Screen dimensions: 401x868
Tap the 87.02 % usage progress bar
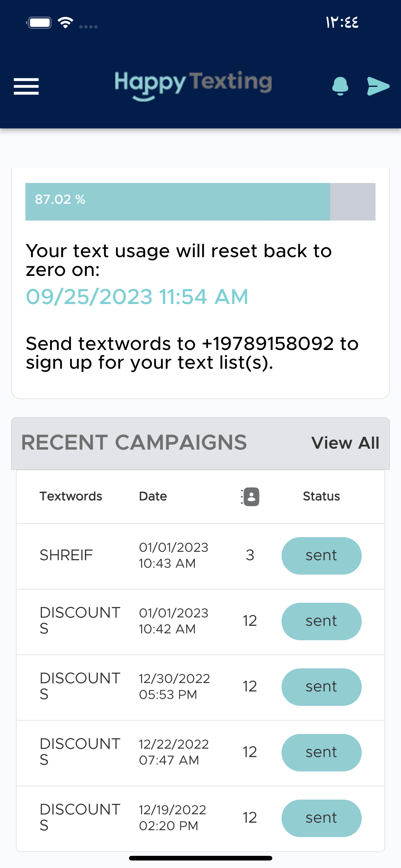pyautogui.click(x=200, y=202)
